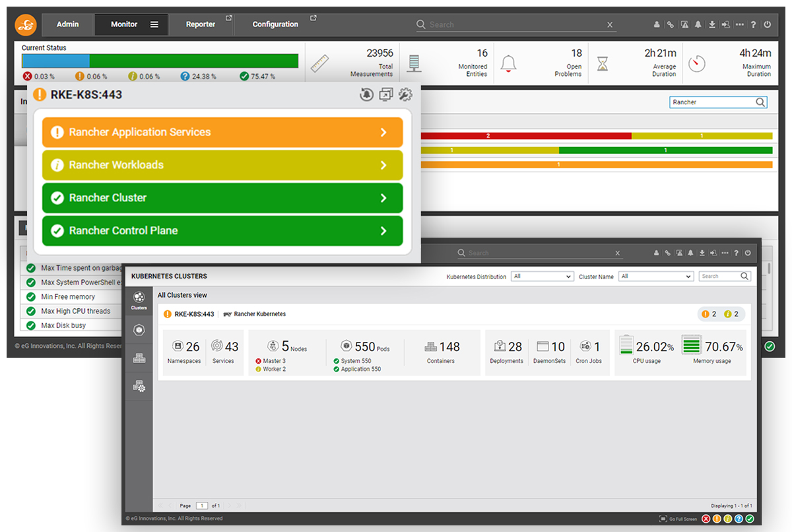Click the gear wrench settings icon in RKE-K8S popup
The height and width of the screenshot is (532, 792).
(405, 94)
